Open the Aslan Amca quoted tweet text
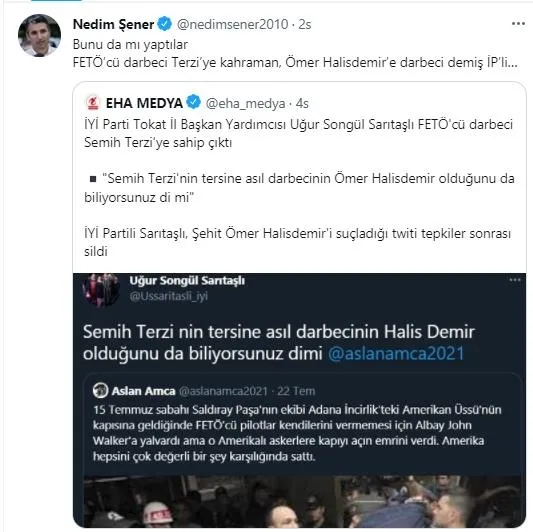This screenshot has height=532, width=533. [297, 433]
